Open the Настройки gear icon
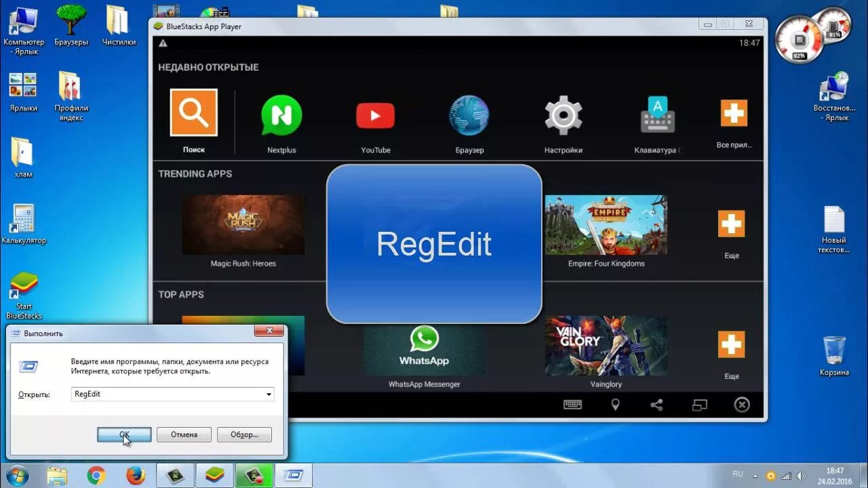The height and width of the screenshot is (488, 868). (564, 115)
